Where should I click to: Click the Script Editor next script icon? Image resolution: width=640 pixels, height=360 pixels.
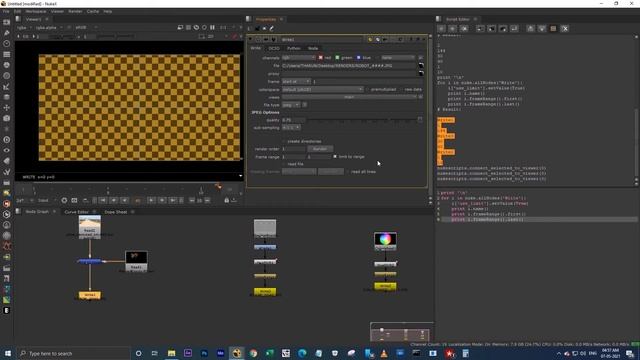click(x=453, y=29)
